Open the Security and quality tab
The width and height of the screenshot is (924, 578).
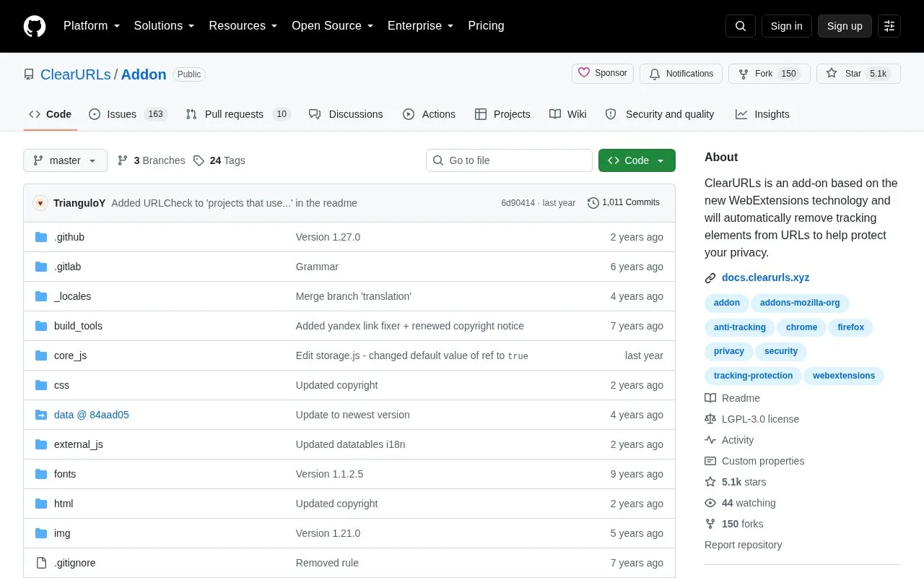click(660, 114)
